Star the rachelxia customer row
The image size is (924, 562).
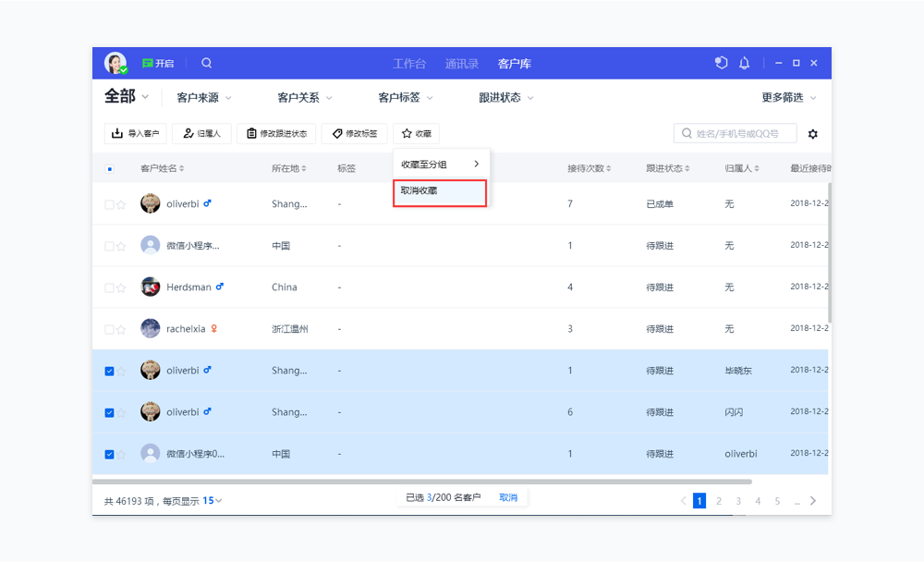click(x=121, y=330)
